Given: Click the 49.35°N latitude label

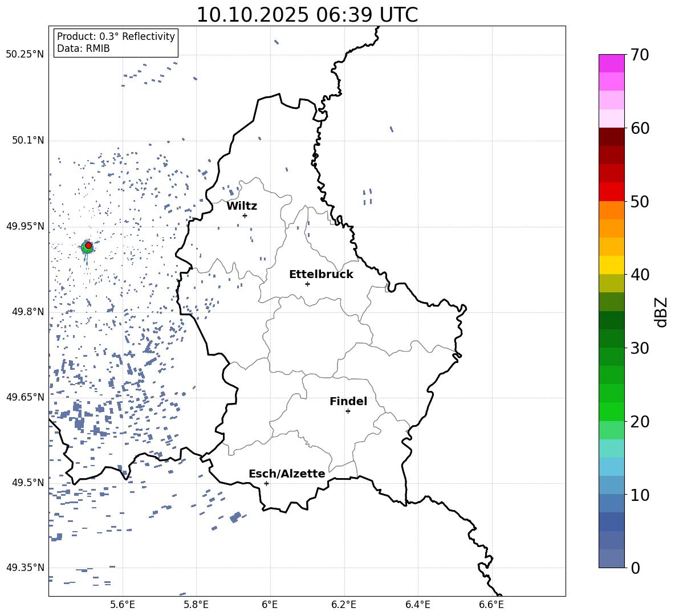Looking at the screenshot, I should tap(25, 568).
